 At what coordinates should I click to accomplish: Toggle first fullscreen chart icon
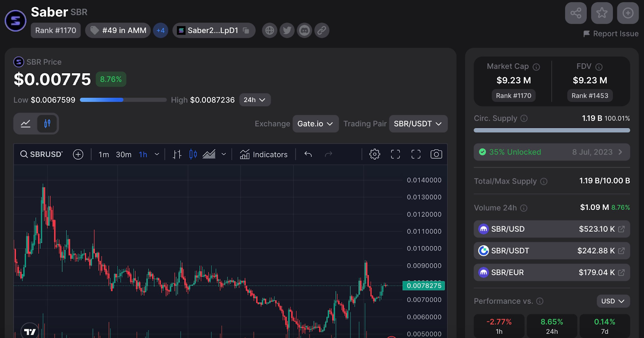coord(396,155)
